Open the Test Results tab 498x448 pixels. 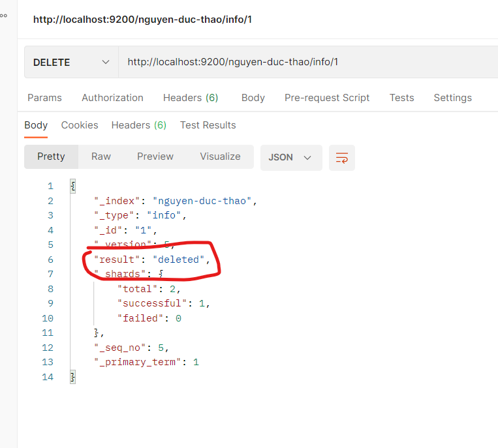208,125
